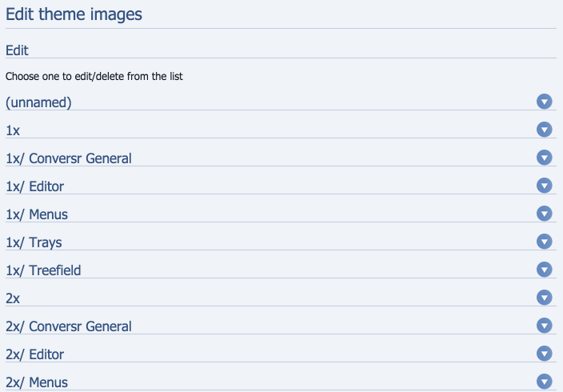Click the arrow icon beside 2x
563x392 pixels.
(545, 298)
